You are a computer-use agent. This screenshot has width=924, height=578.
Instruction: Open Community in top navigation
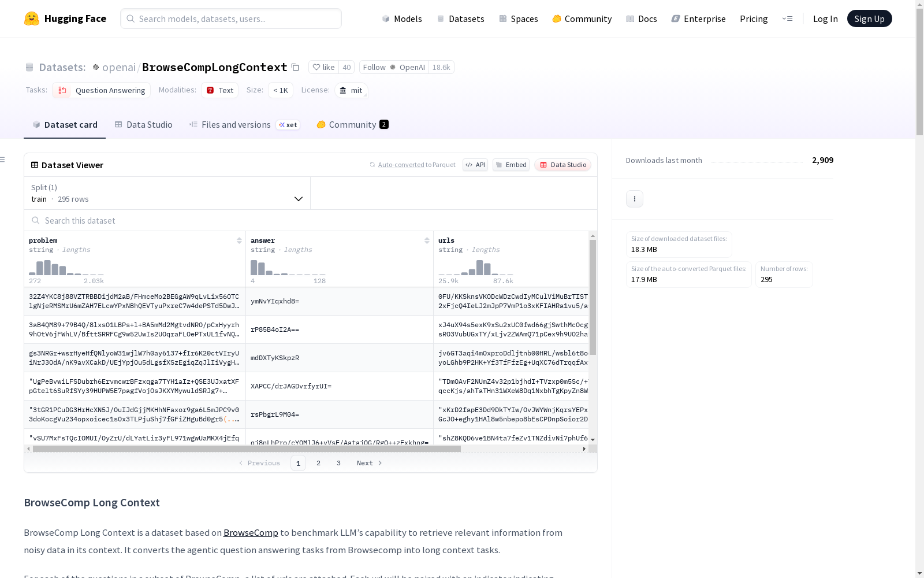point(582,18)
